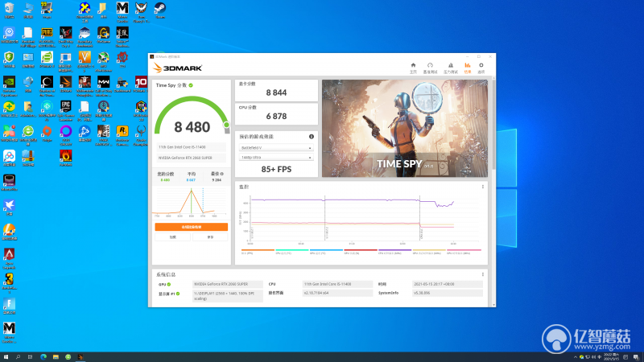Open the 1440p Ultra resolution dropdown
Image resolution: width=644 pixels, height=362 pixels.
pos(276,157)
